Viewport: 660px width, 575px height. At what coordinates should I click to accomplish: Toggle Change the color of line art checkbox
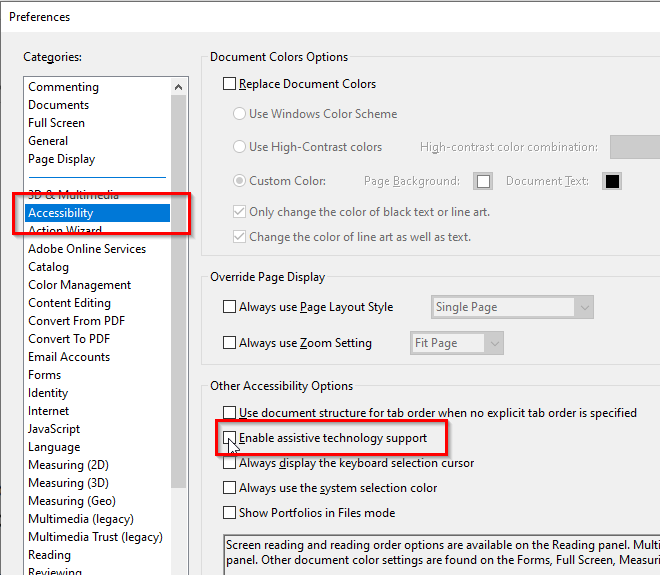pyautogui.click(x=239, y=237)
